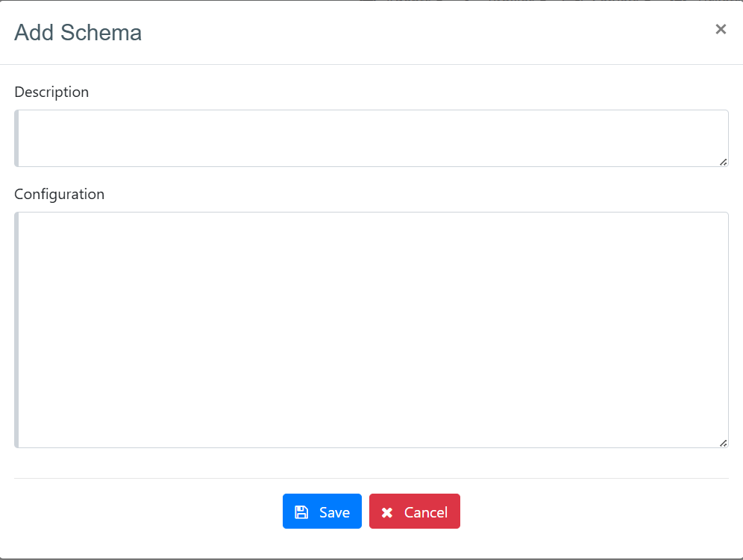Dismiss the dialog using the header X
The width and height of the screenshot is (743, 560).
(720, 29)
